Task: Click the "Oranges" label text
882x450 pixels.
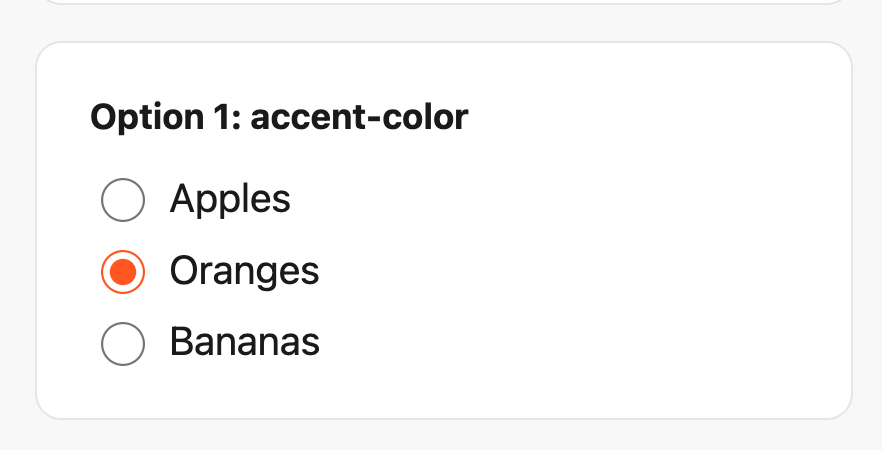Action: [244, 272]
